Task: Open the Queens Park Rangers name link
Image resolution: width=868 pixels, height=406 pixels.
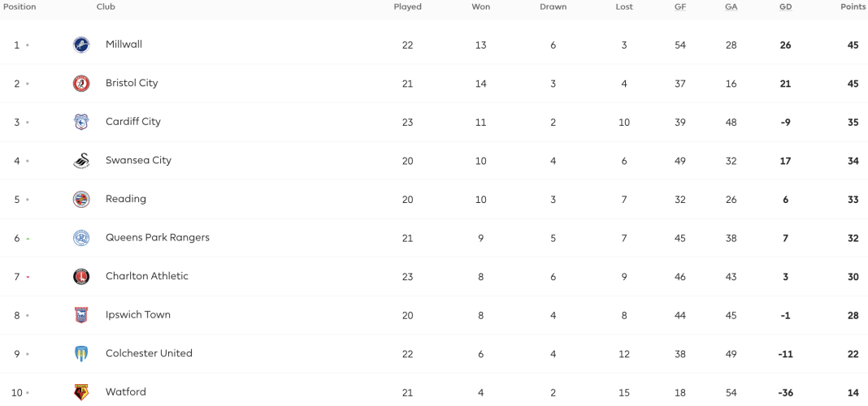Action: (158, 238)
